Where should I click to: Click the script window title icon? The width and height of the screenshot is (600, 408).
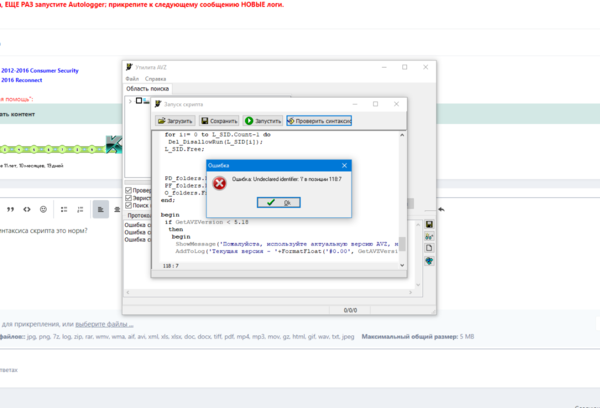(x=158, y=104)
